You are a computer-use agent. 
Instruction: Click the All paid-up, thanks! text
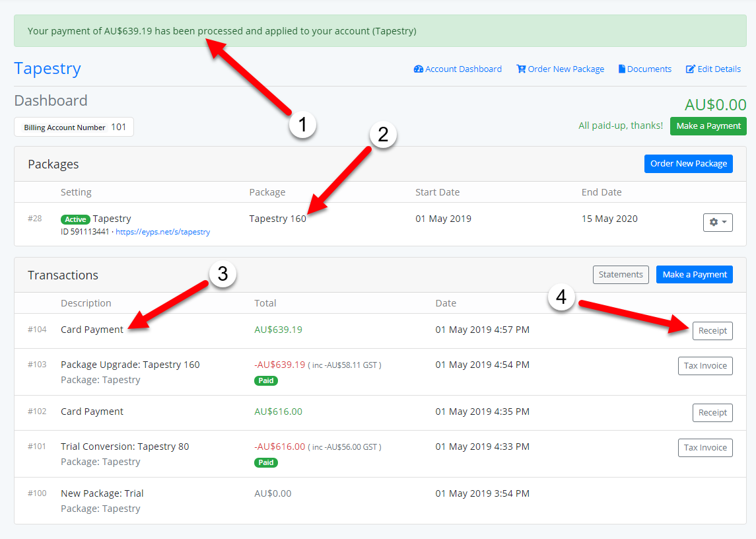[621, 126]
